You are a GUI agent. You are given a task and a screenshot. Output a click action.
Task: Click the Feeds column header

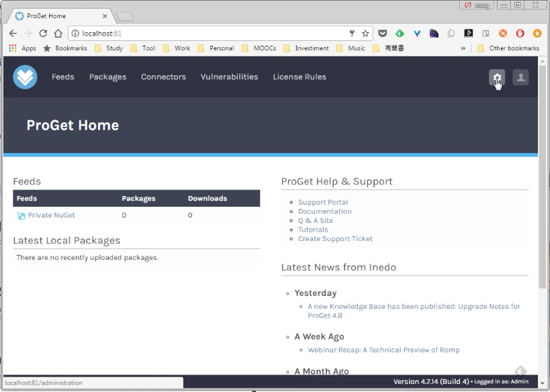27,199
